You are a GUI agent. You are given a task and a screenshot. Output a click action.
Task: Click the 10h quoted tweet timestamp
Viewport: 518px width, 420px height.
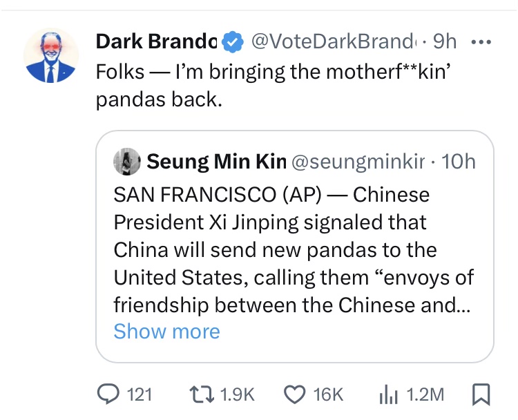tap(459, 162)
